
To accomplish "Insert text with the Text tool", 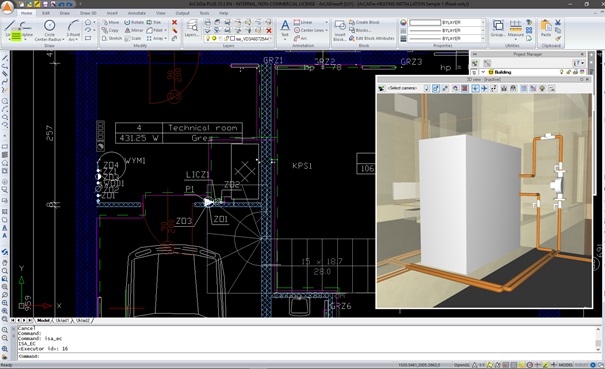I will point(285,29).
